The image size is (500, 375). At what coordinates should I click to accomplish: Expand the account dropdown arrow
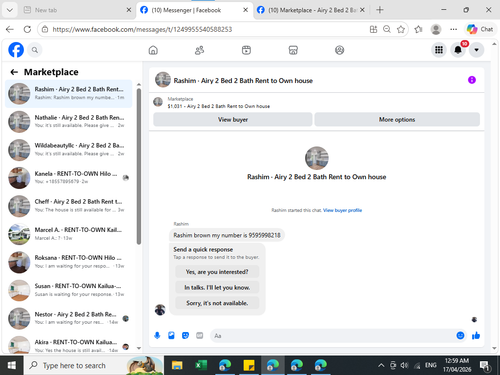point(477,50)
